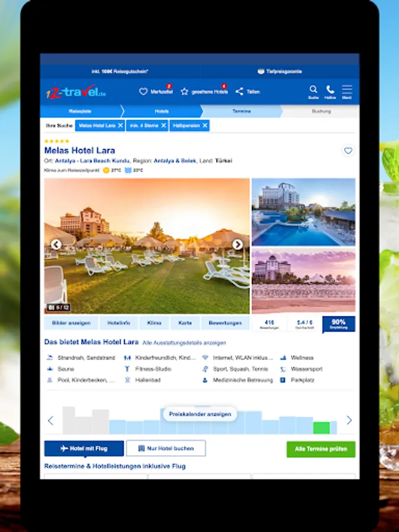Click Preiskalender anzeigen button
Viewport: 399px width, 532px height.
click(200, 414)
